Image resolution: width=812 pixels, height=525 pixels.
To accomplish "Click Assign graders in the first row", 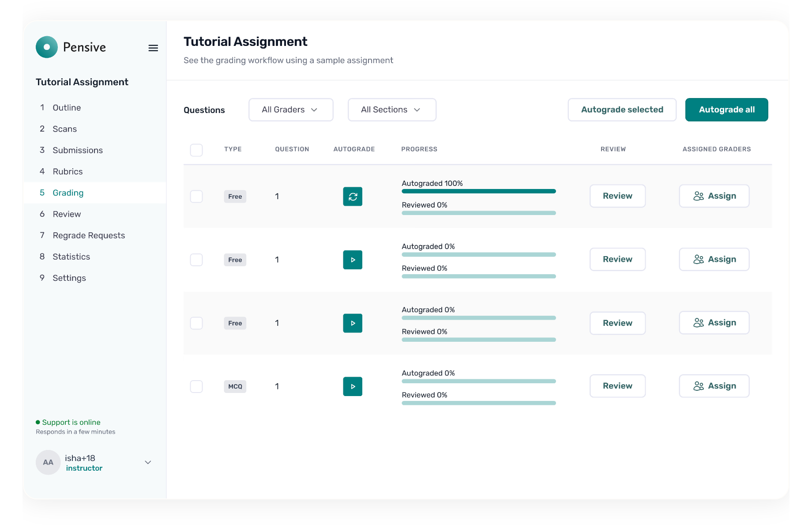I will pyautogui.click(x=714, y=196).
